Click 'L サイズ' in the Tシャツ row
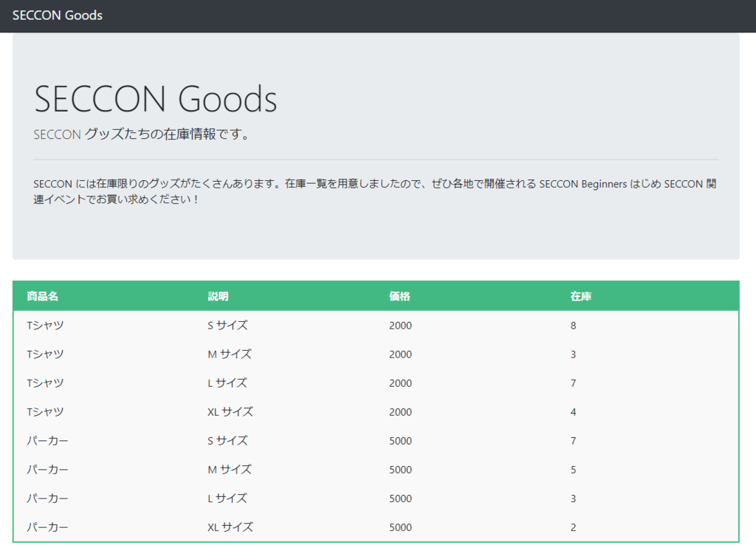Image resolution: width=756 pixels, height=548 pixels. (227, 383)
